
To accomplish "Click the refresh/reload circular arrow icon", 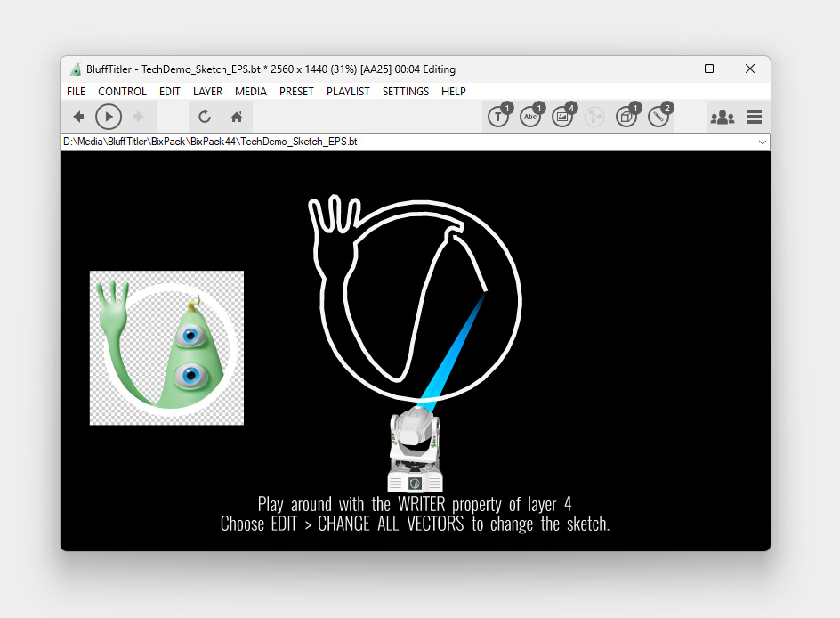I will click(204, 117).
